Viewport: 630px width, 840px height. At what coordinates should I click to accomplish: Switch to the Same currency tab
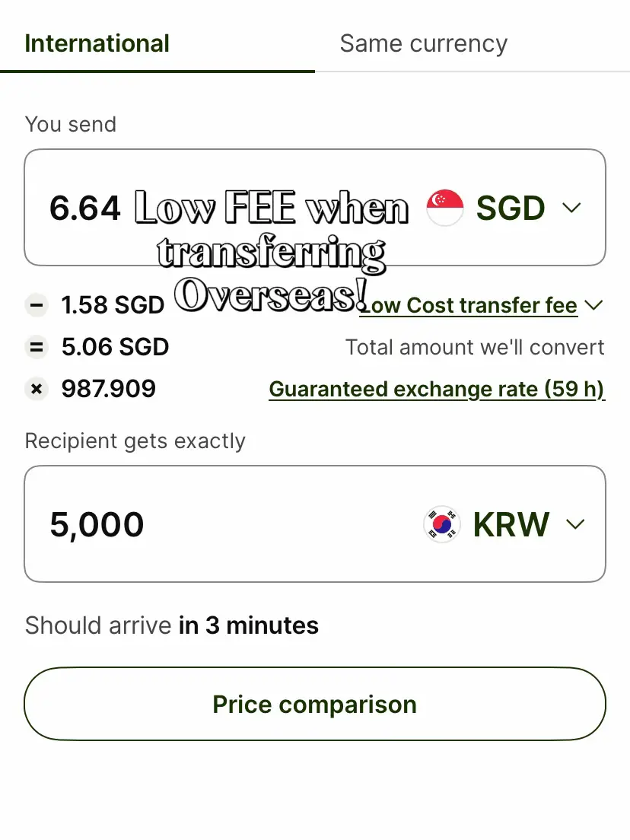pos(423,43)
